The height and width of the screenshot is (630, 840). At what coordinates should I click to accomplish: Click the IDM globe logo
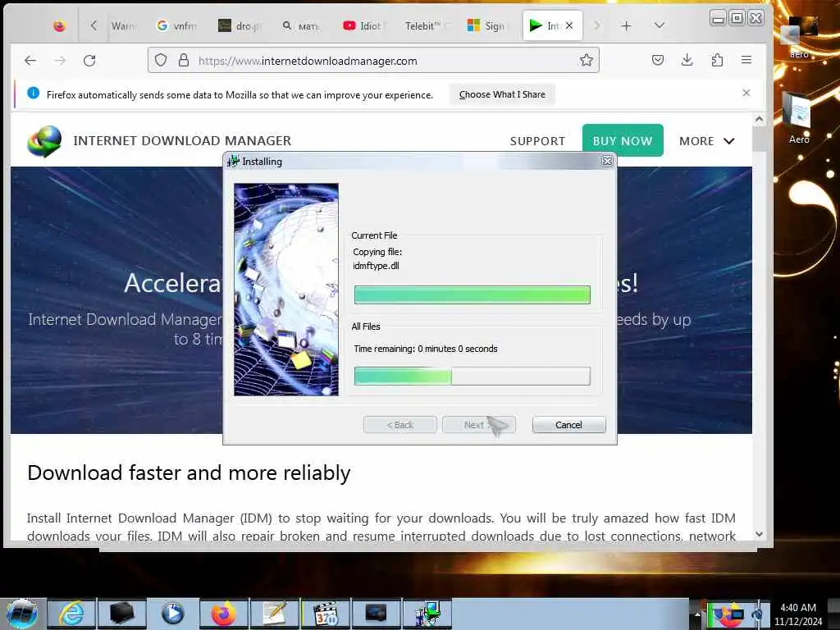pyautogui.click(x=44, y=141)
